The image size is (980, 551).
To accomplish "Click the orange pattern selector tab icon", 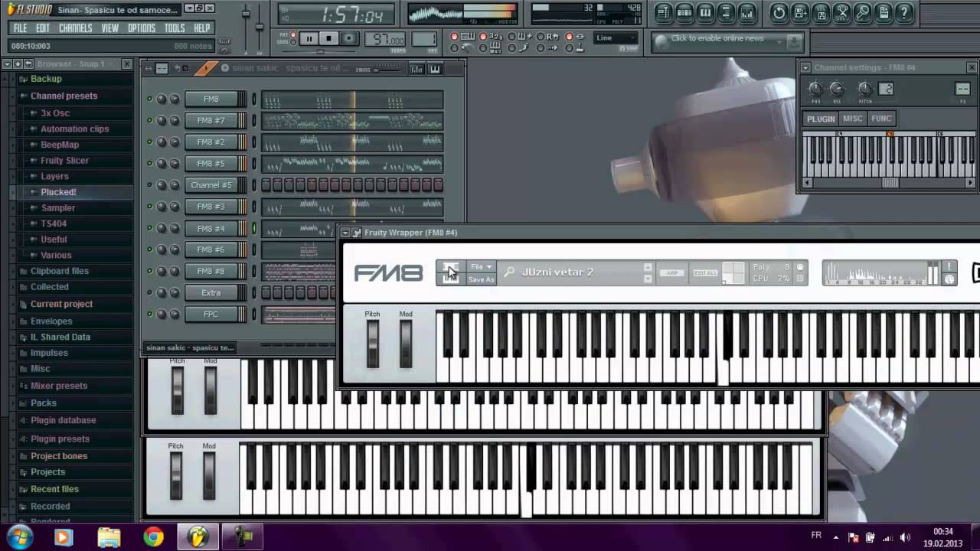I will (204, 69).
